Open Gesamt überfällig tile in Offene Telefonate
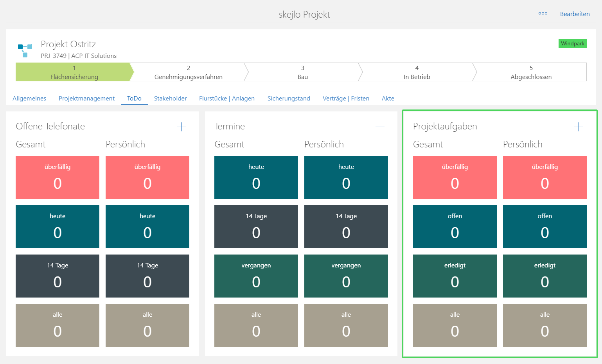Screen dimensions: 602x364 [x=58, y=178]
